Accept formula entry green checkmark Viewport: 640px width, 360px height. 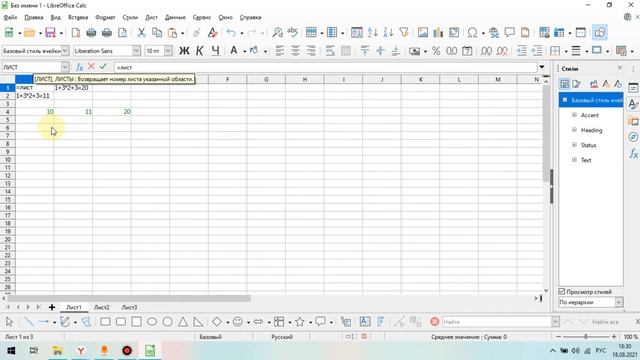click(103, 67)
